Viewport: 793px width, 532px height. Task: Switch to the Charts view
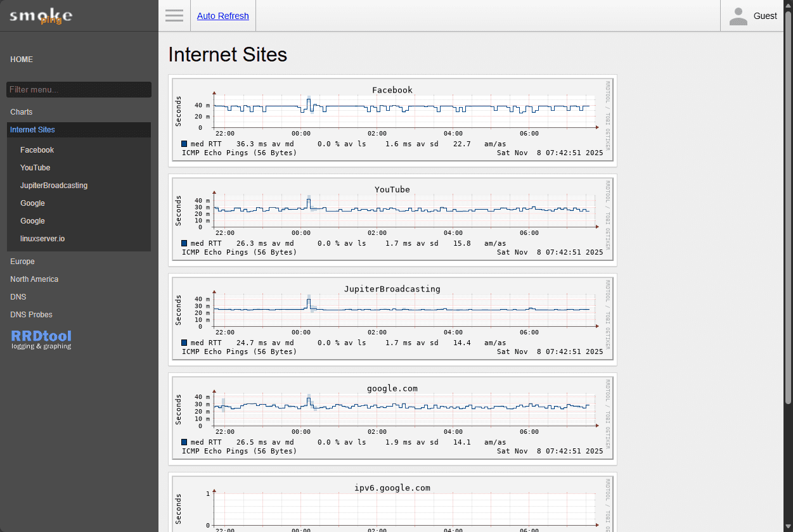click(21, 111)
